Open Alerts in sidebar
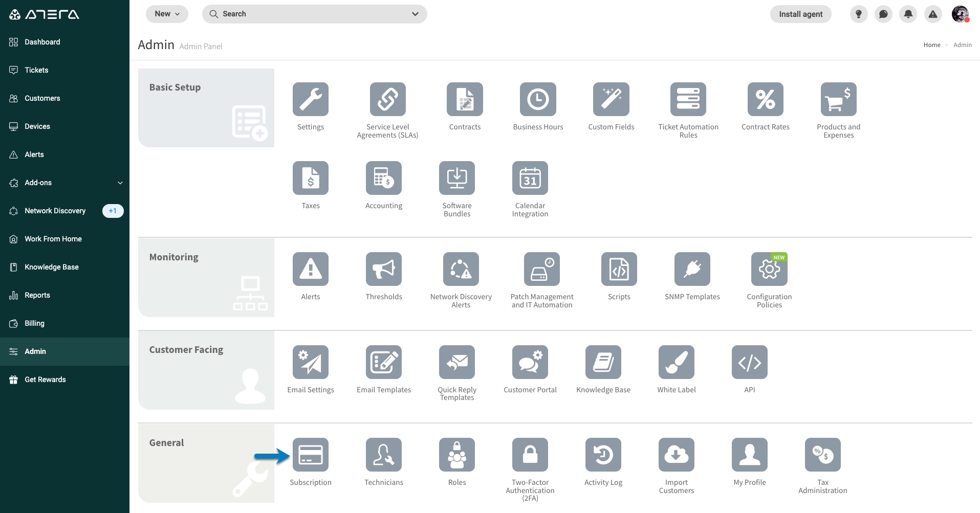This screenshot has height=513, width=980. (x=64, y=154)
